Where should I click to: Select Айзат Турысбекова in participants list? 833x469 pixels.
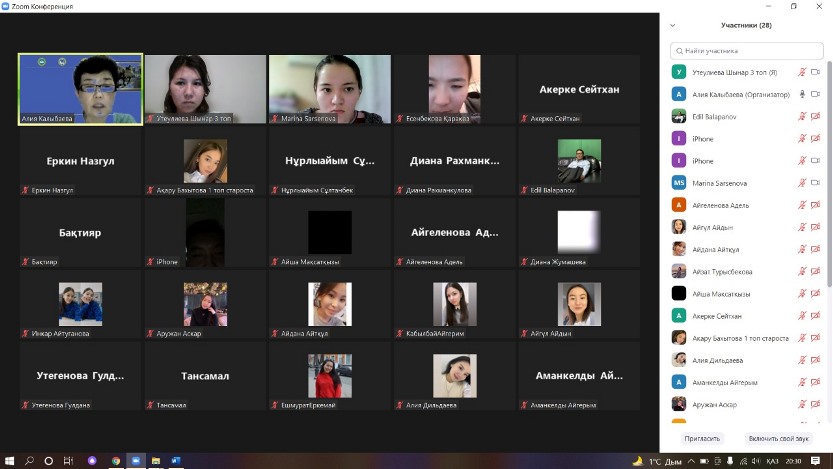point(722,271)
